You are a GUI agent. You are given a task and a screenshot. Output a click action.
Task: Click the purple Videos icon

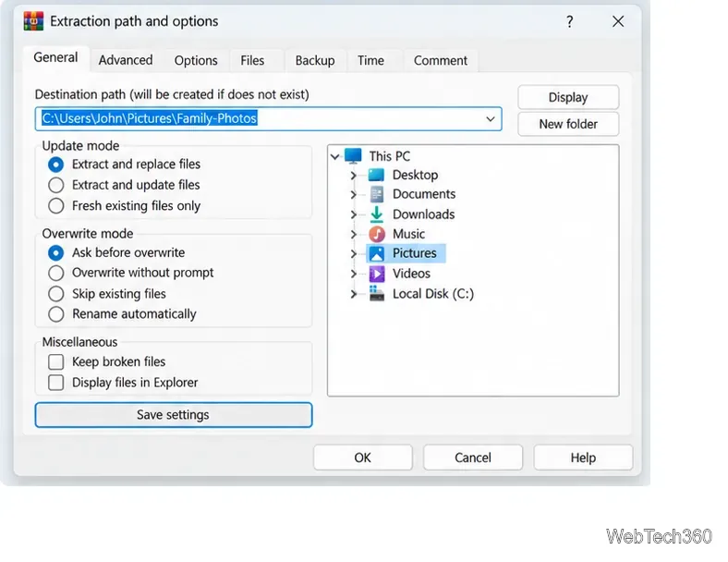(377, 274)
